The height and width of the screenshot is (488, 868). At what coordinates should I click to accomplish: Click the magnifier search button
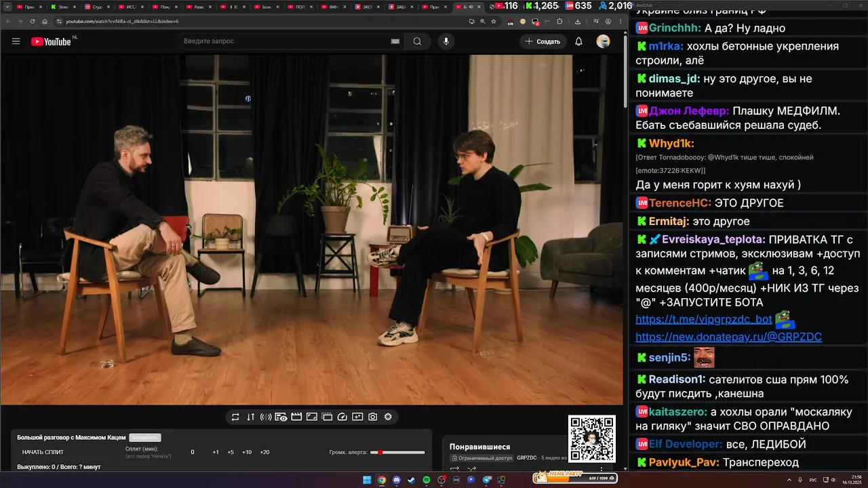tap(417, 41)
